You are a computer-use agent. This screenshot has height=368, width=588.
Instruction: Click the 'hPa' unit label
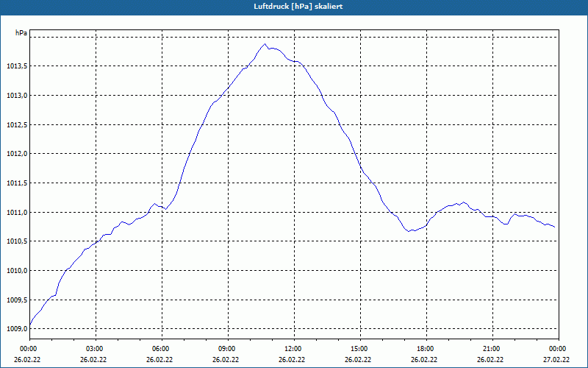[x=21, y=33]
